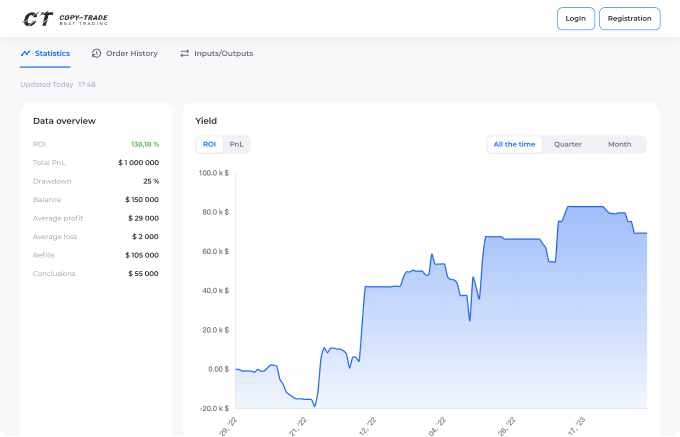Go to the Inputs/Outputs tab
Screen dimensions: 680x437
pyautogui.click(x=222, y=53)
